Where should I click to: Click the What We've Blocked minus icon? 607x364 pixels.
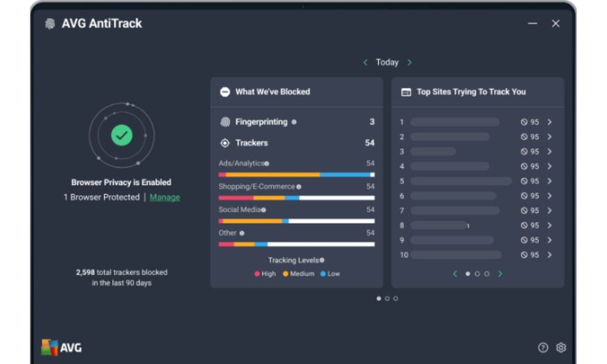pos(225,92)
